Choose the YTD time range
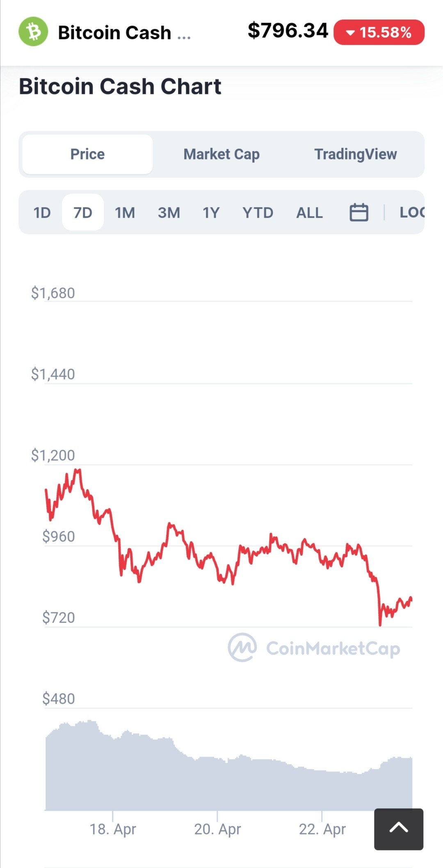This screenshot has width=443, height=868. click(258, 212)
